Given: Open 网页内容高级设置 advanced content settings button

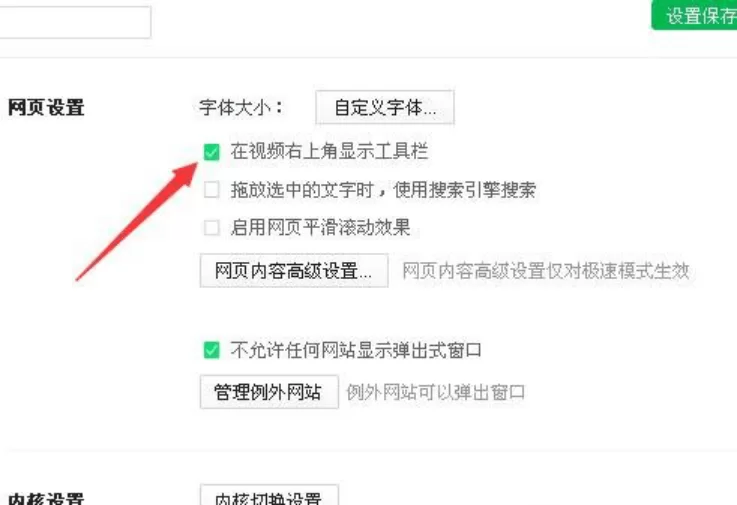Looking at the screenshot, I should (x=294, y=271).
